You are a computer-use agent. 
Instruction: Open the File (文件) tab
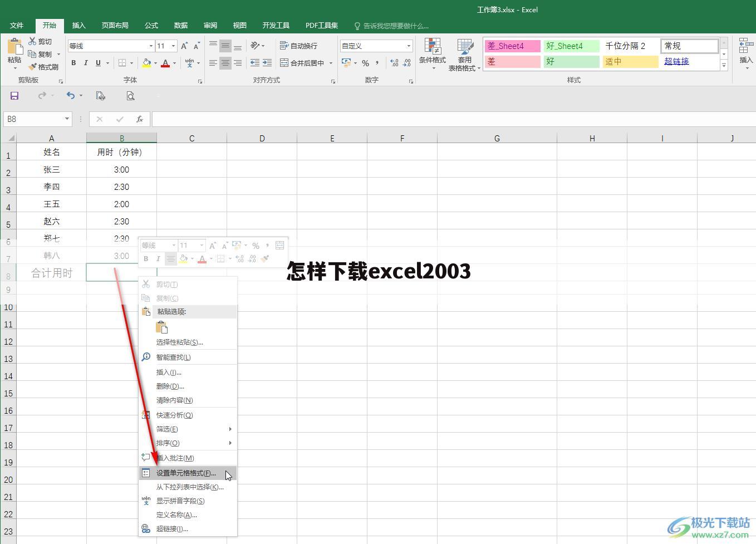click(x=17, y=26)
